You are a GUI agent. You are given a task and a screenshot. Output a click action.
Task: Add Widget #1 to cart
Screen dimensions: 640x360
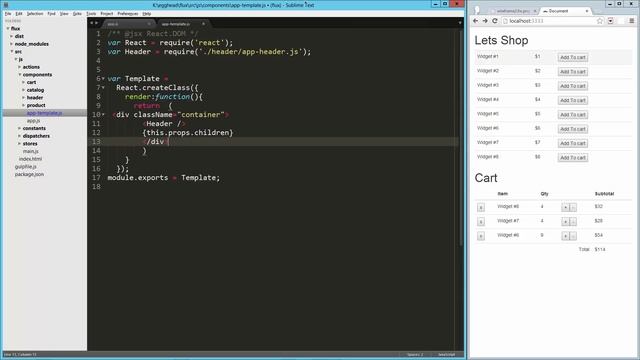pyautogui.click(x=573, y=58)
